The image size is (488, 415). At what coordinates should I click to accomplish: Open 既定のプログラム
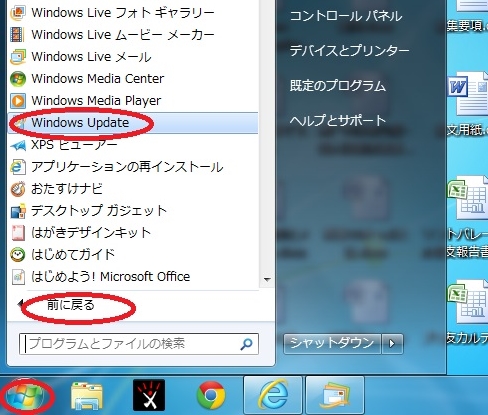338,86
